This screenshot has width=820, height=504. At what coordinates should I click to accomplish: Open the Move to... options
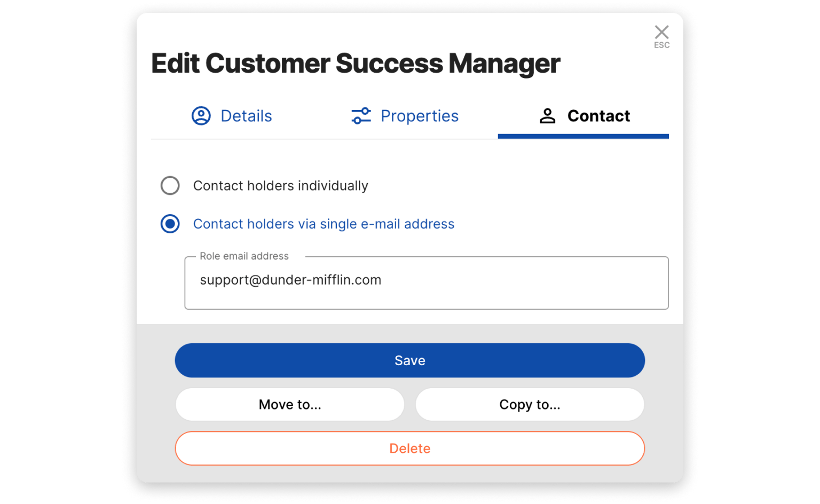point(290,405)
